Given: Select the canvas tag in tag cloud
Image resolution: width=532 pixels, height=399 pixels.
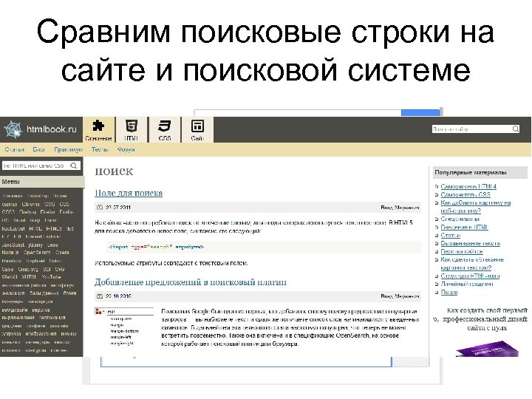Looking at the screenshot, I should pyautogui.click(x=10, y=204).
